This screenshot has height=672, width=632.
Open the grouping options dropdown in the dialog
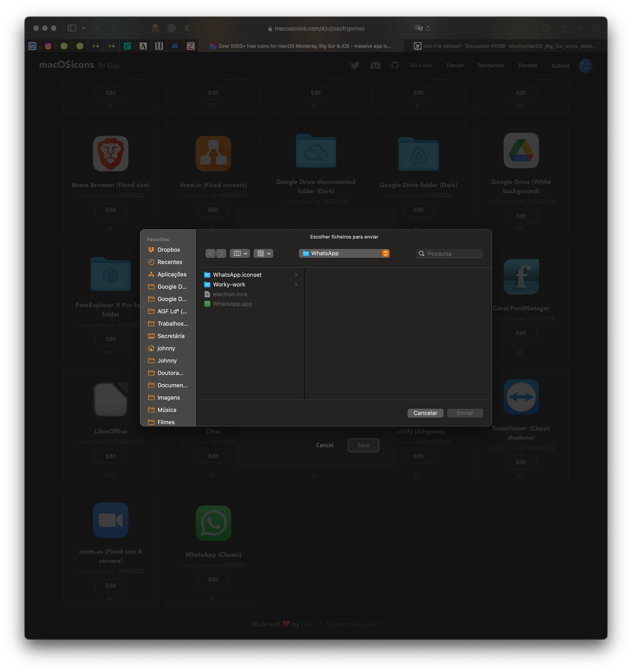[x=263, y=253]
